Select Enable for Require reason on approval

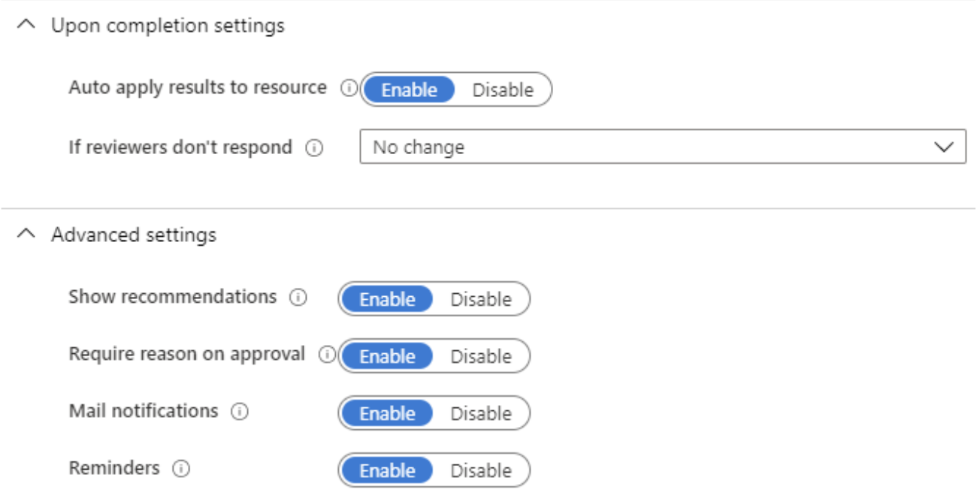click(387, 356)
